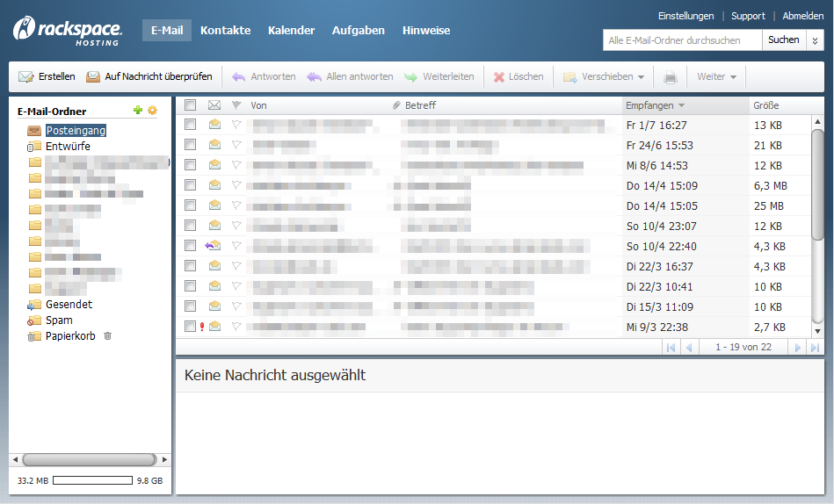Click the green add folder icon
Image resolution: width=834 pixels, height=504 pixels.
(137, 111)
